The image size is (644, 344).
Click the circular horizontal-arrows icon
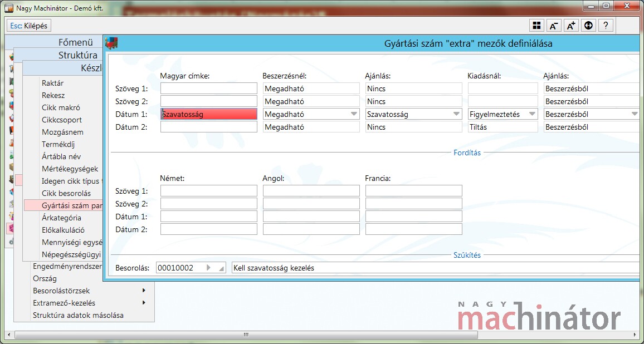point(588,26)
